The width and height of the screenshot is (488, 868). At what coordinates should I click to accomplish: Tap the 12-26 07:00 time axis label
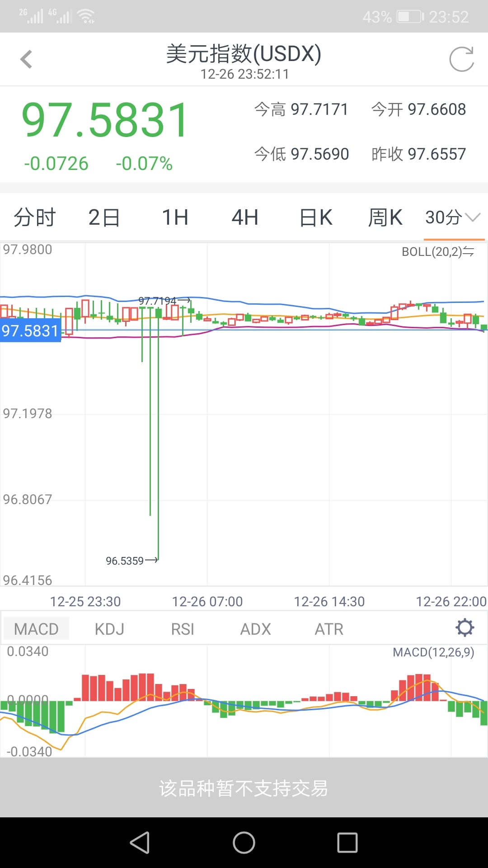pyautogui.click(x=207, y=602)
